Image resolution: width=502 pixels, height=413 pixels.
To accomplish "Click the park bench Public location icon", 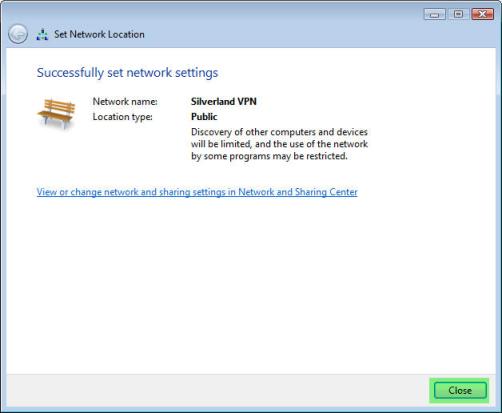I will point(56,113).
